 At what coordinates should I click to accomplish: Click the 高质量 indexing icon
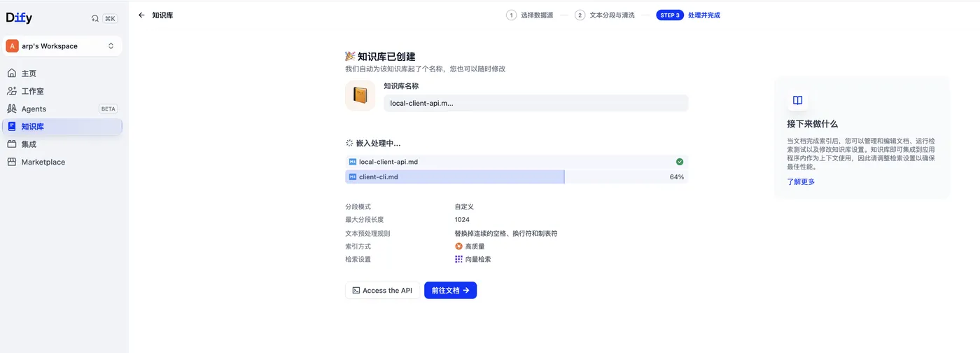tap(458, 247)
